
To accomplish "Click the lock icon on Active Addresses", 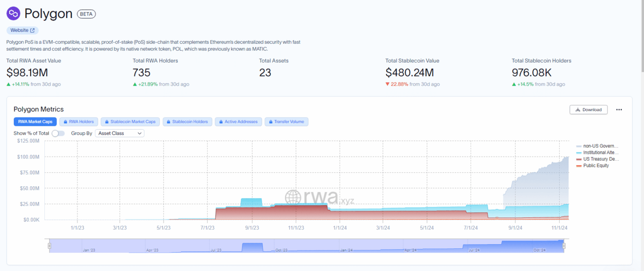I will pyautogui.click(x=220, y=122).
